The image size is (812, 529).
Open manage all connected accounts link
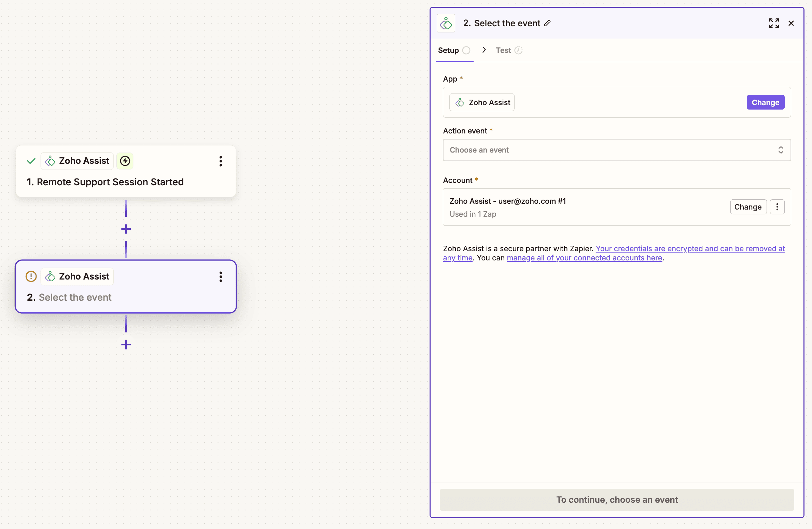coord(584,258)
